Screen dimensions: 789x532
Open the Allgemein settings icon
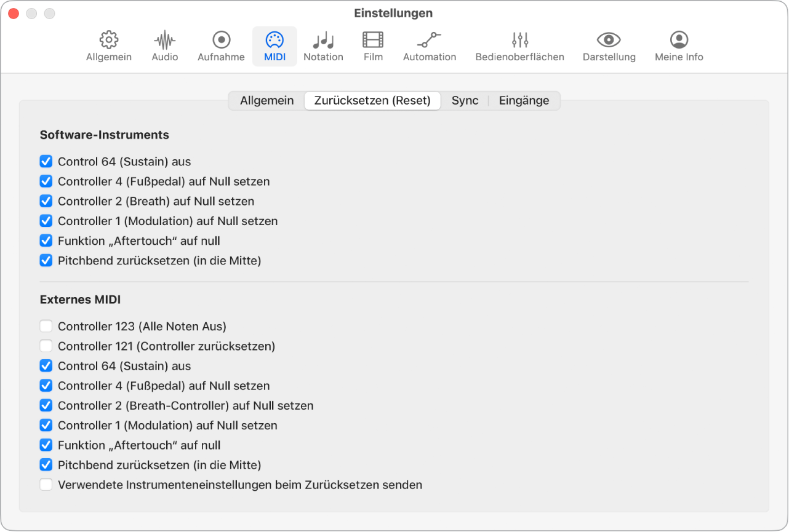[108, 46]
